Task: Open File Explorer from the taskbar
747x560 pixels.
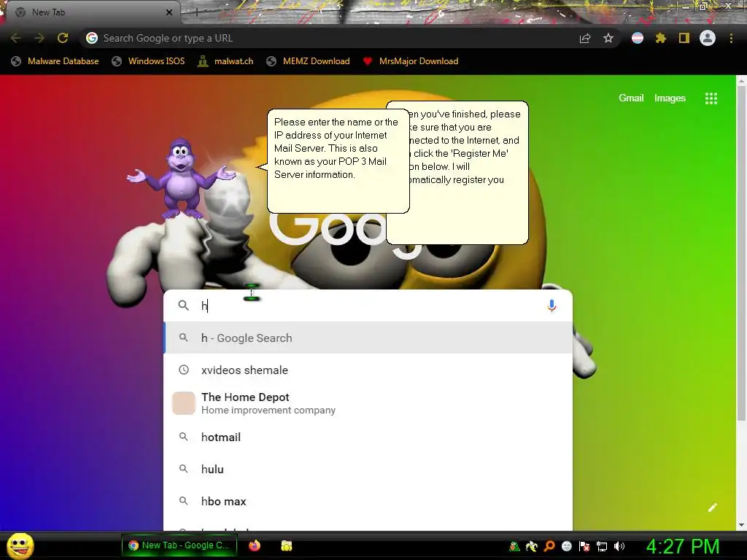Action: coord(286,545)
